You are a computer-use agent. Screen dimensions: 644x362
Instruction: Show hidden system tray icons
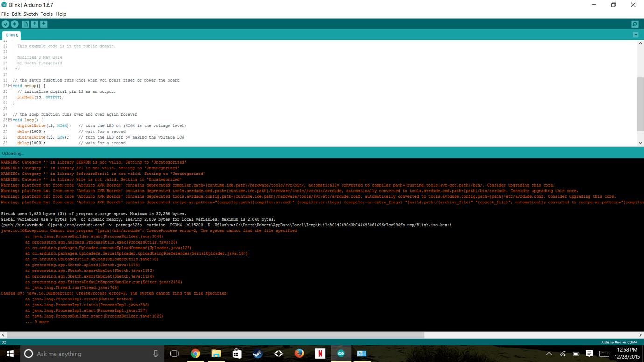click(x=549, y=354)
